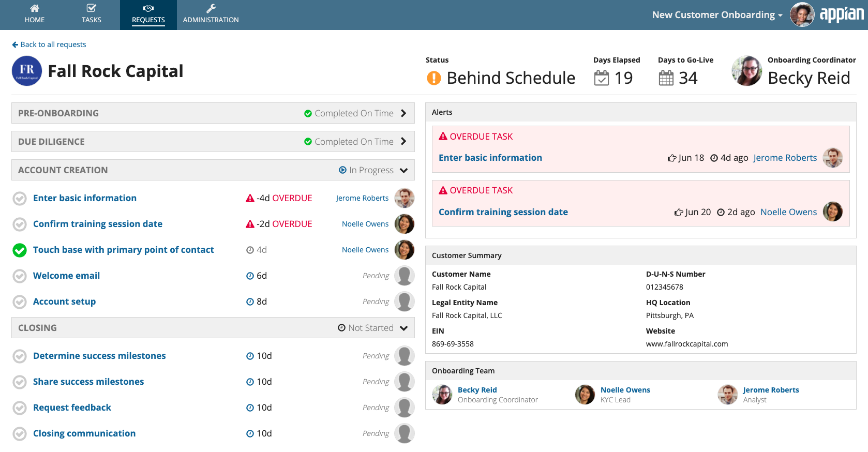Toggle completion check for Determine success milestones
Viewport: 868px width, 452px height.
pyautogui.click(x=20, y=356)
